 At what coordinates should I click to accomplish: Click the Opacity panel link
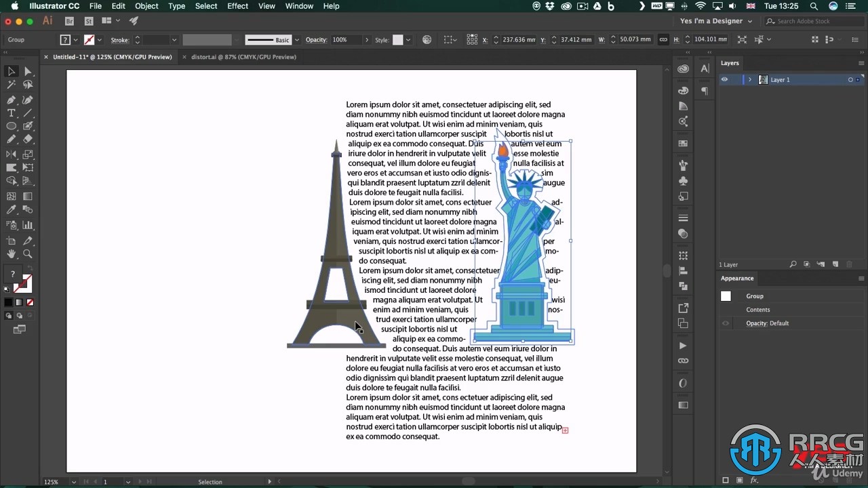click(x=316, y=40)
